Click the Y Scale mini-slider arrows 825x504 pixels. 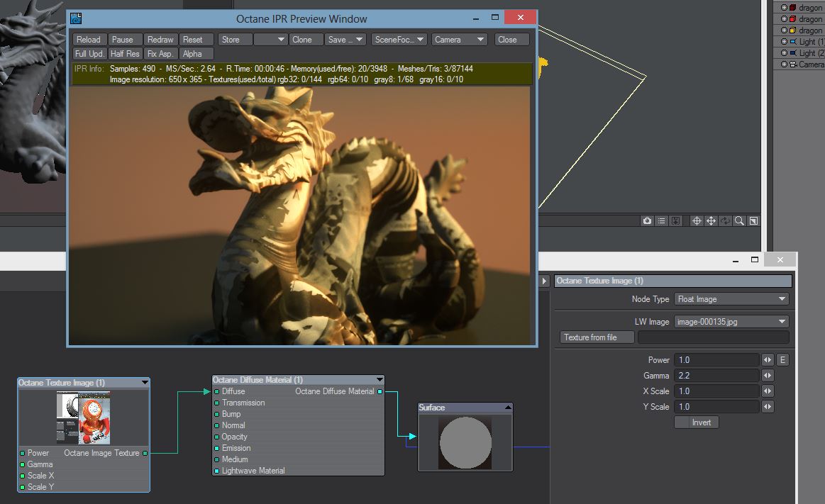[x=768, y=407]
